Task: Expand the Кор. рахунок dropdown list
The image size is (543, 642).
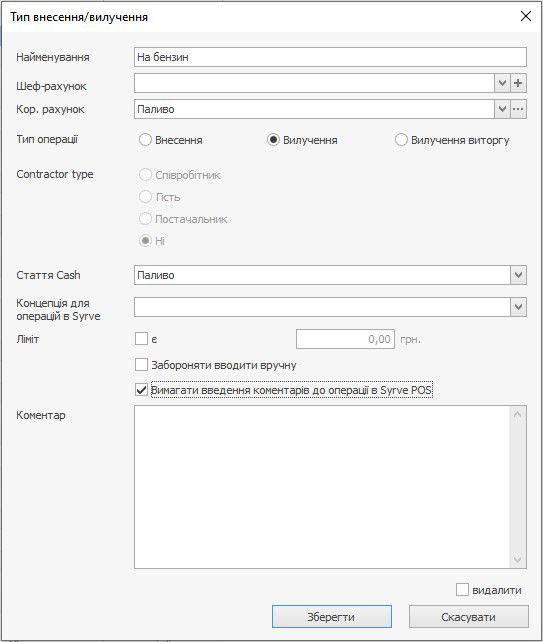Action: pos(502,109)
